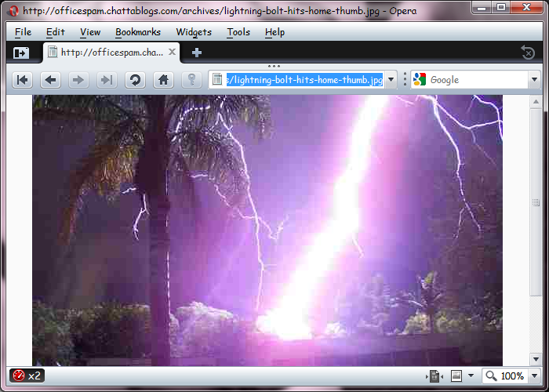Expand the address bar history dropdown

pyautogui.click(x=391, y=79)
